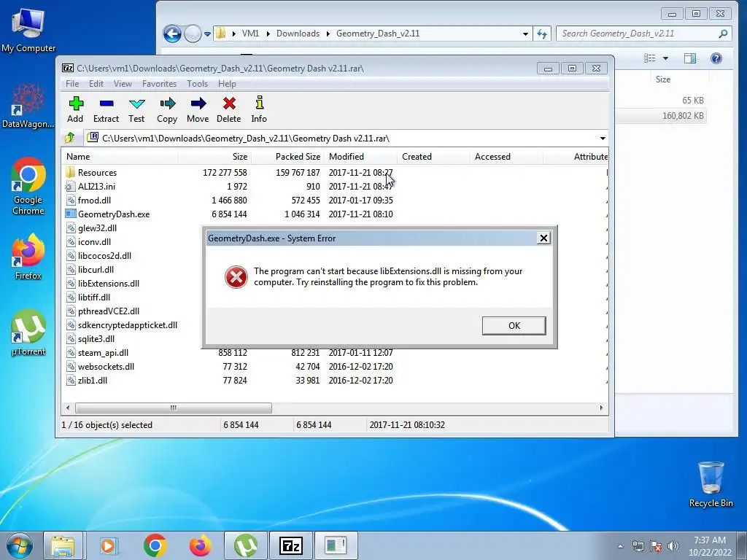Run the Test archive tool
Screen dimensions: 747x560
(x=136, y=109)
